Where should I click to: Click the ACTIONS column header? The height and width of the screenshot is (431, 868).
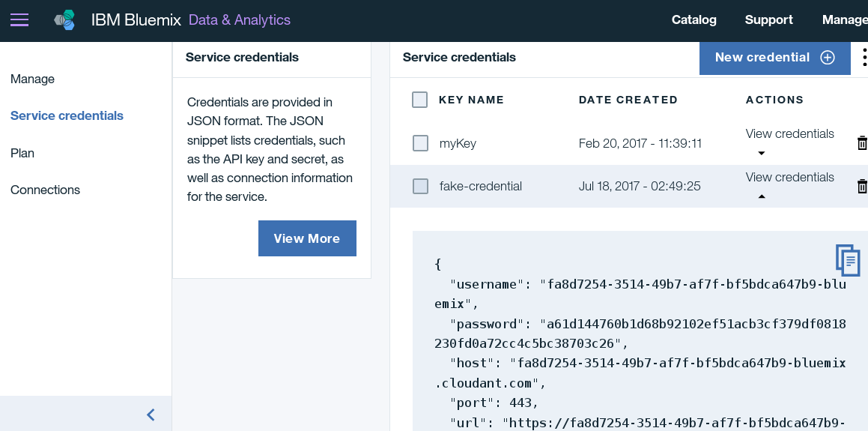click(x=775, y=100)
